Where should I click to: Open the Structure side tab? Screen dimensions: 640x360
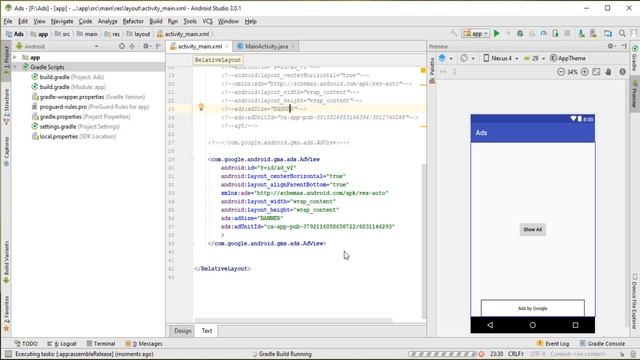click(6, 106)
